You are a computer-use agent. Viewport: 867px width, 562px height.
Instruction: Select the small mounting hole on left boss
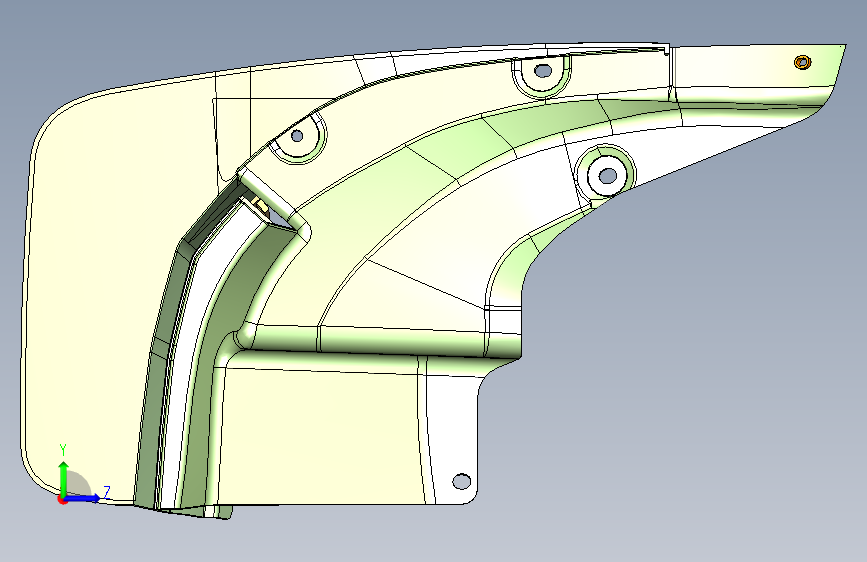click(x=297, y=136)
